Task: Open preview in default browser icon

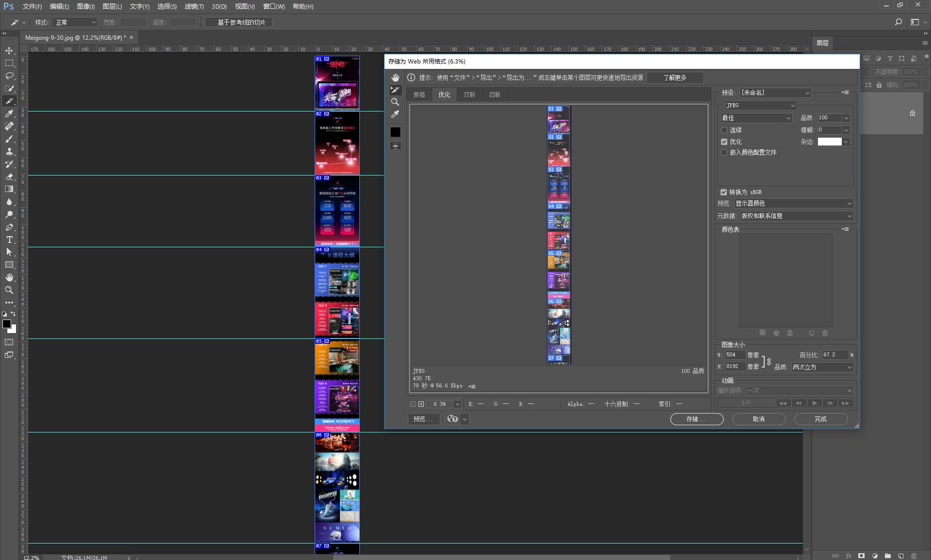Action: [453, 419]
